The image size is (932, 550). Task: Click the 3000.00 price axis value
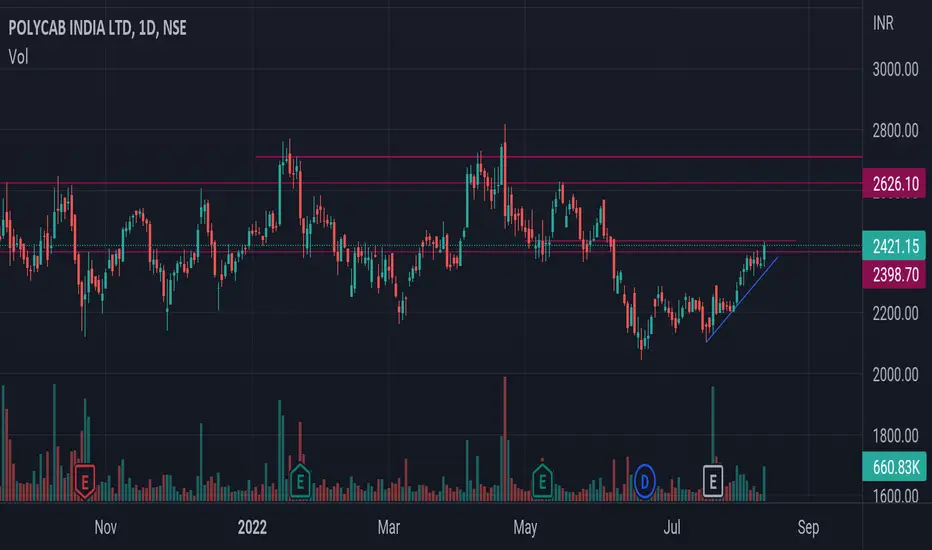point(895,70)
